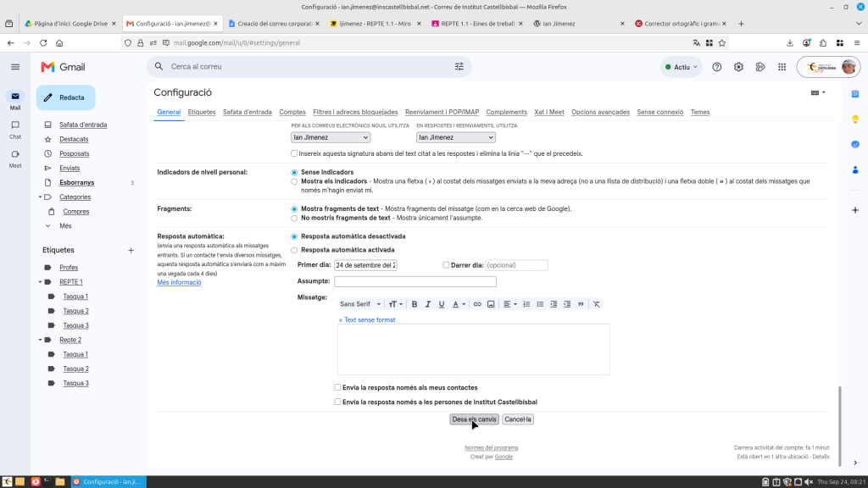
Task: Open Google Keep side panel icon
Action: tap(855, 119)
